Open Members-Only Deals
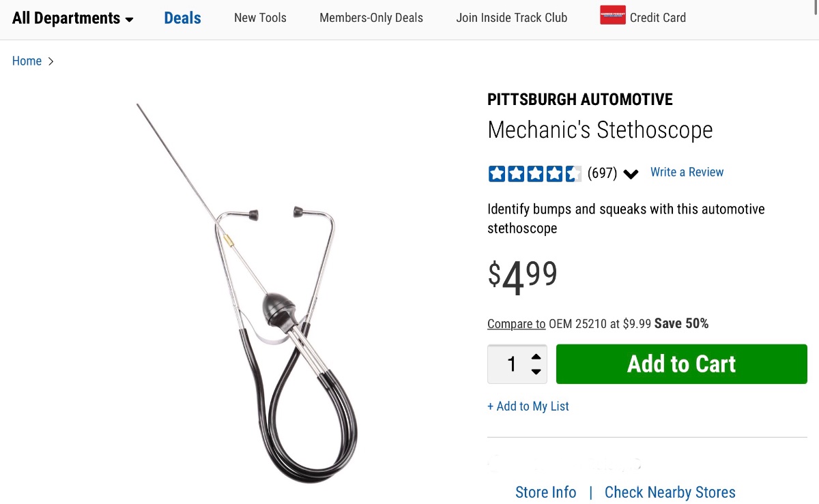819x504 pixels. tap(371, 18)
